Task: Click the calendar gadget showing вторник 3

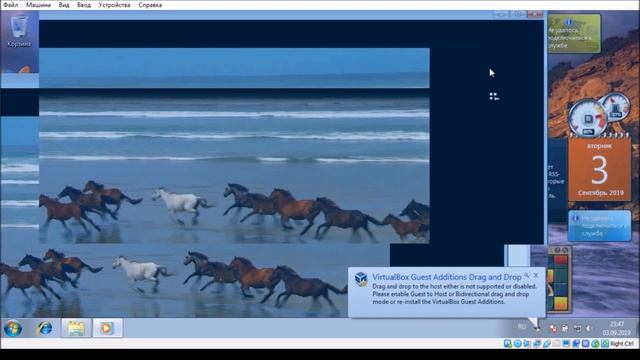Action: 599,169
